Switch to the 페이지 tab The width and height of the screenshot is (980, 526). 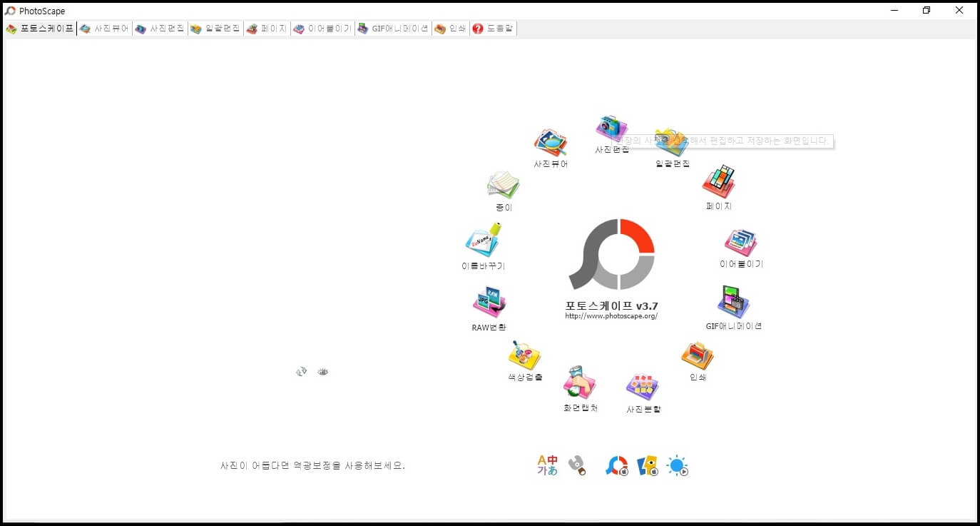pos(267,29)
